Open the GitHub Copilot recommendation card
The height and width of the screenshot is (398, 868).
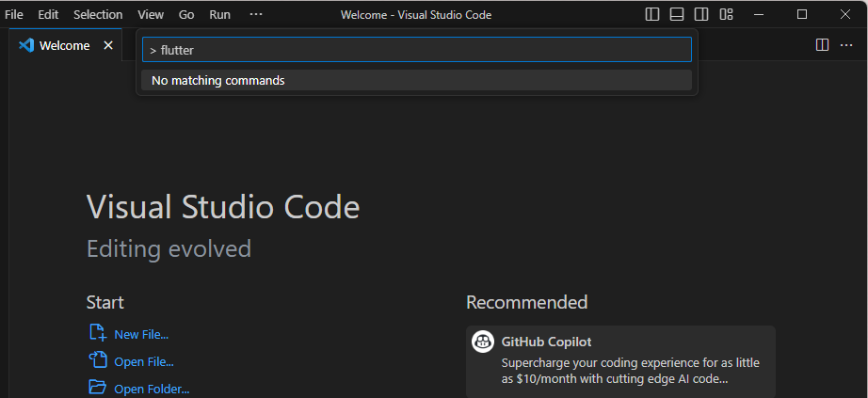pos(620,361)
